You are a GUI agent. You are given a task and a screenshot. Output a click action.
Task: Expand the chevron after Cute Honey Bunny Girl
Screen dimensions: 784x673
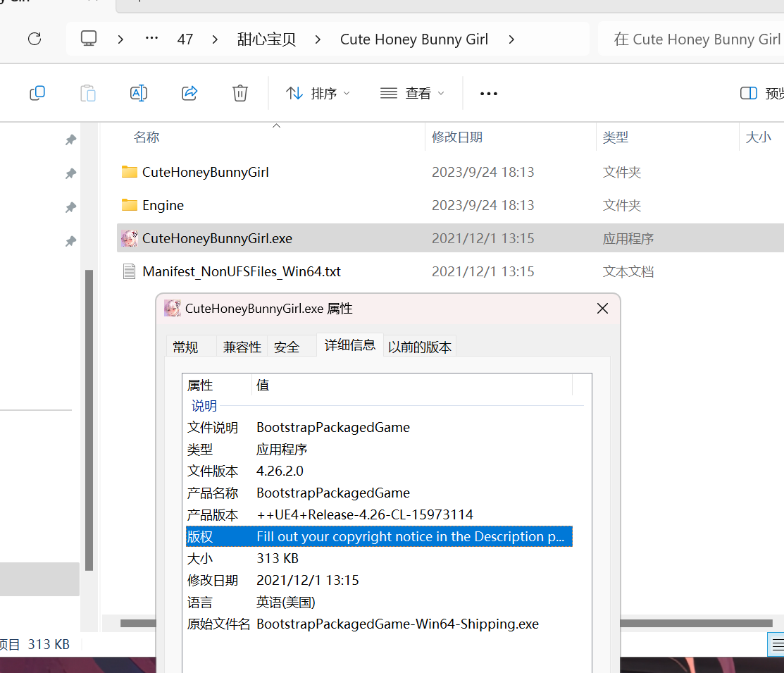511,39
